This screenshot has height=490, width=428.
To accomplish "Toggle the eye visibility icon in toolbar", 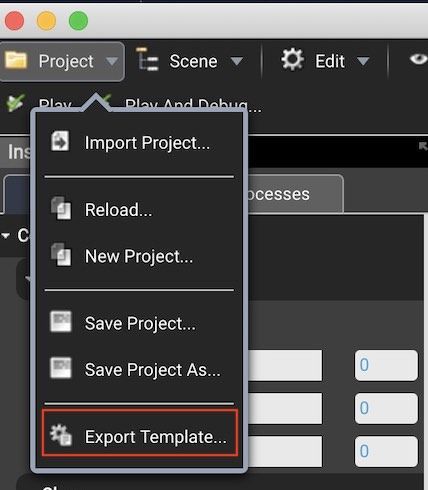I will coord(418,59).
